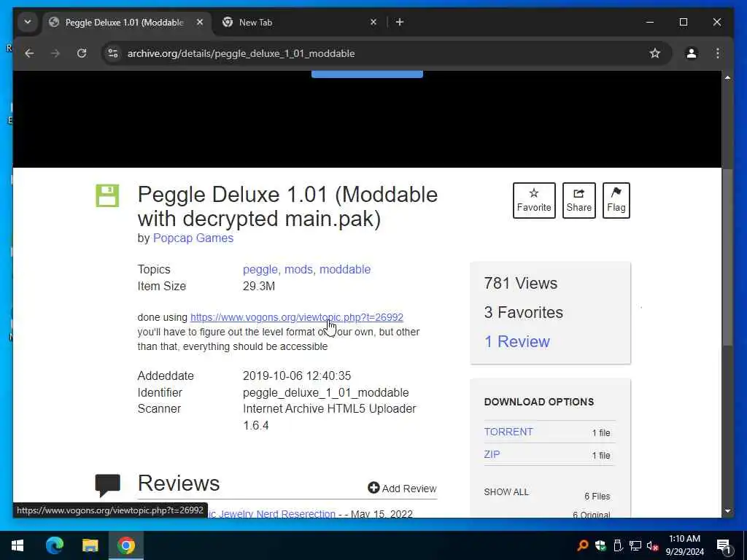Open the tab search dropdown arrow
The width and height of the screenshot is (747, 560).
click(28, 22)
